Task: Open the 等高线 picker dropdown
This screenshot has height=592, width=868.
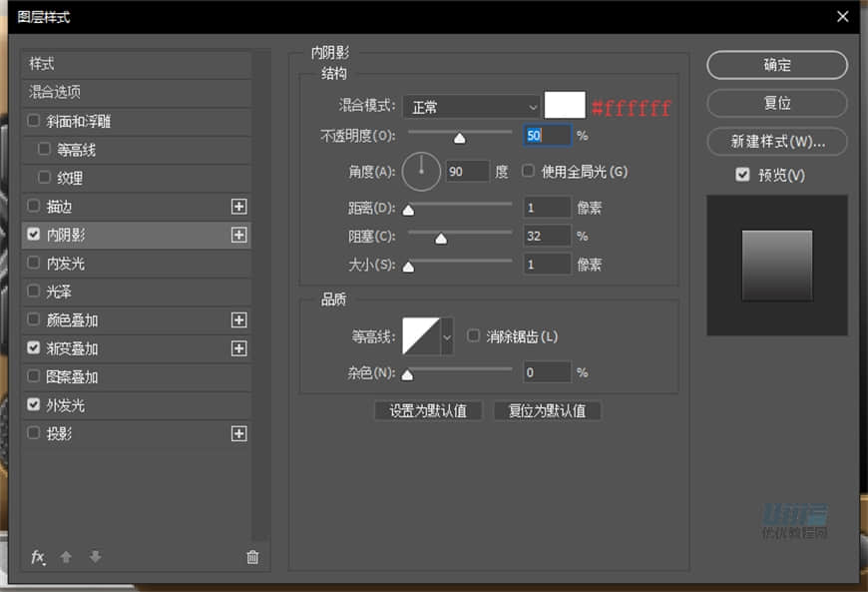Action: [446, 336]
